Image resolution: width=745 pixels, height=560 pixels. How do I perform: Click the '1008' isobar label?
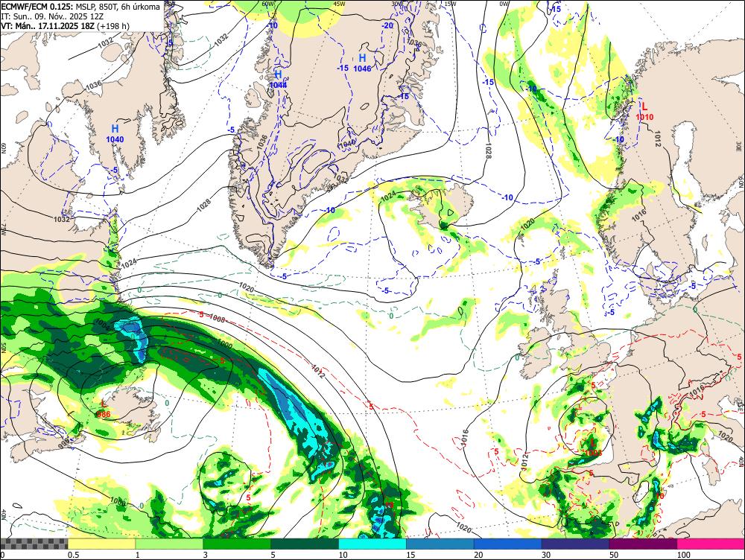[x=218, y=318]
